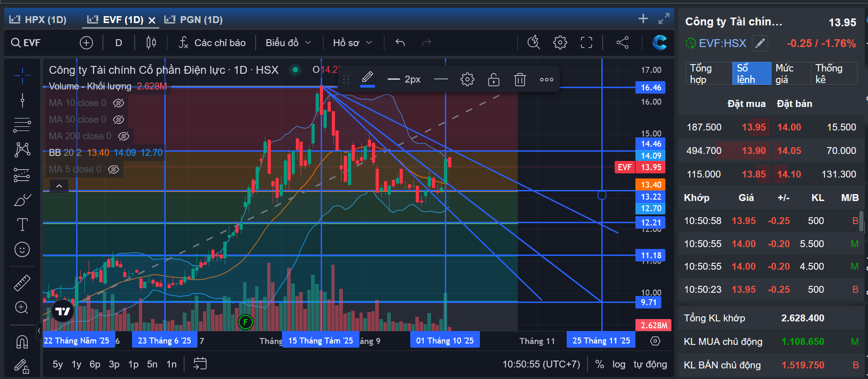Click the order book scrollbar
Viewport: 868px width, 379px height.
click(861, 221)
